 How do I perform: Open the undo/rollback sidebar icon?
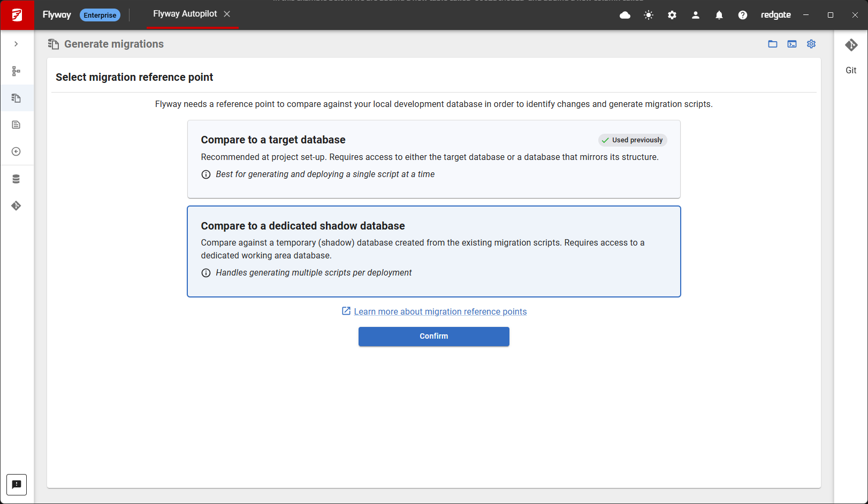pos(16,151)
